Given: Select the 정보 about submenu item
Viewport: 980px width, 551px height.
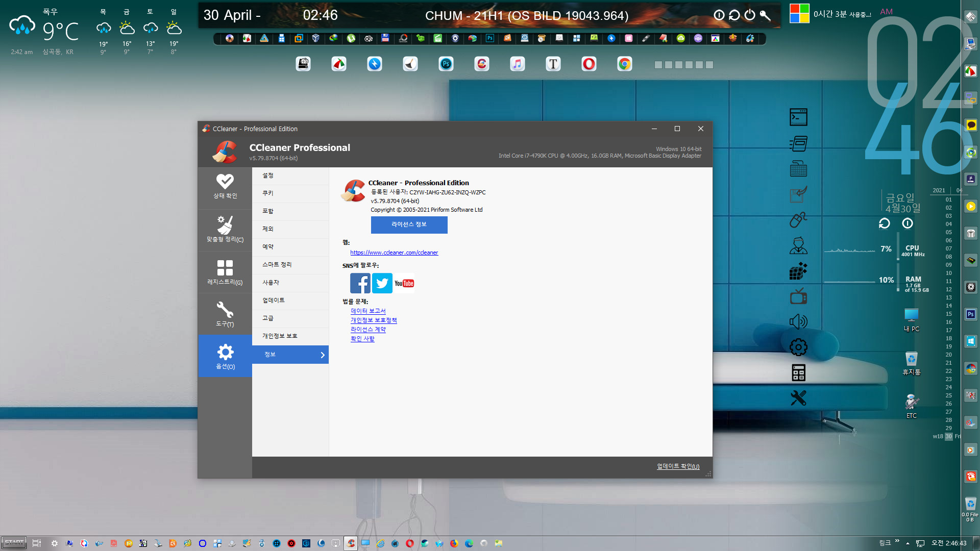Looking at the screenshot, I should point(290,355).
